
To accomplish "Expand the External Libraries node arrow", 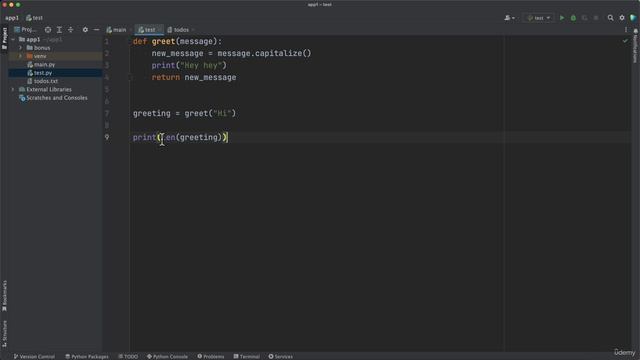I will click(x=13, y=89).
